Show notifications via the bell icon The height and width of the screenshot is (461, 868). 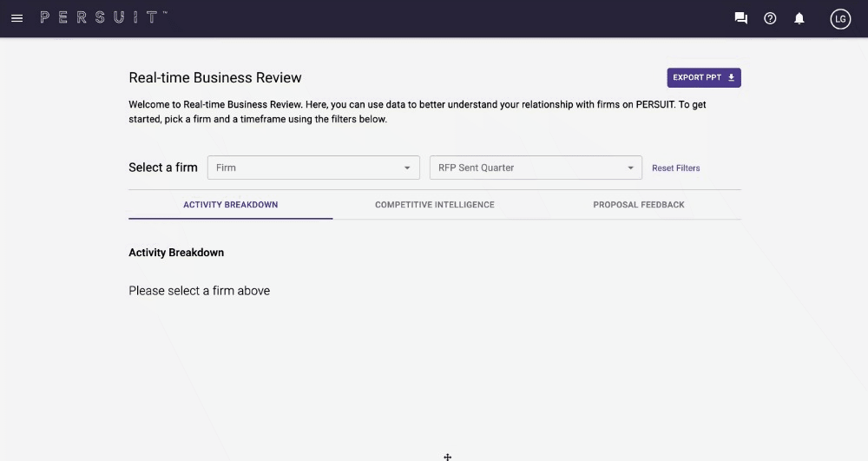tap(799, 18)
